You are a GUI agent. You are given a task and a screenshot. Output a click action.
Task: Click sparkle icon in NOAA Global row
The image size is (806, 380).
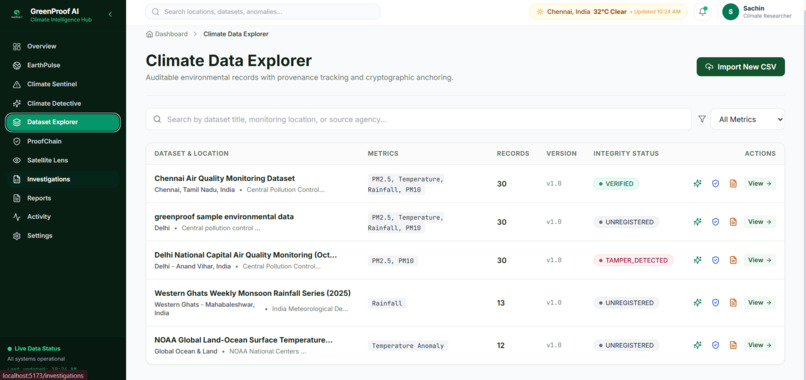pyautogui.click(x=697, y=345)
